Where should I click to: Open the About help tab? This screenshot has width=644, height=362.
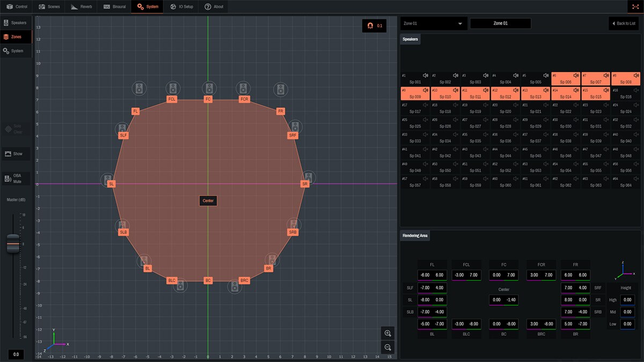click(214, 6)
